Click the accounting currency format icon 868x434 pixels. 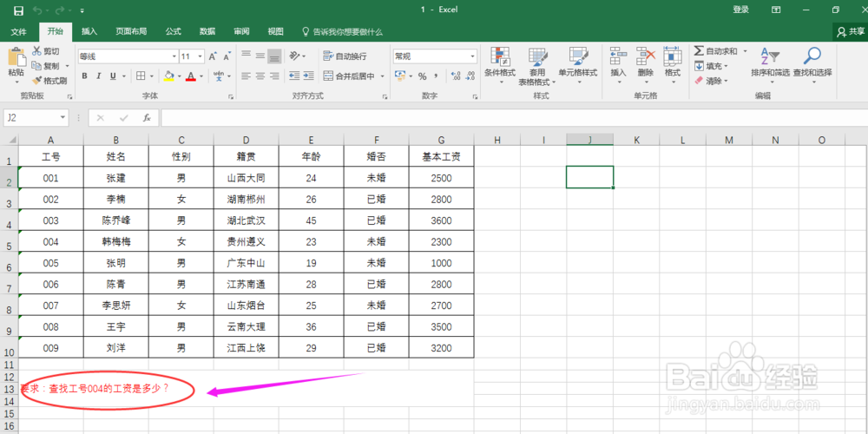click(x=399, y=76)
